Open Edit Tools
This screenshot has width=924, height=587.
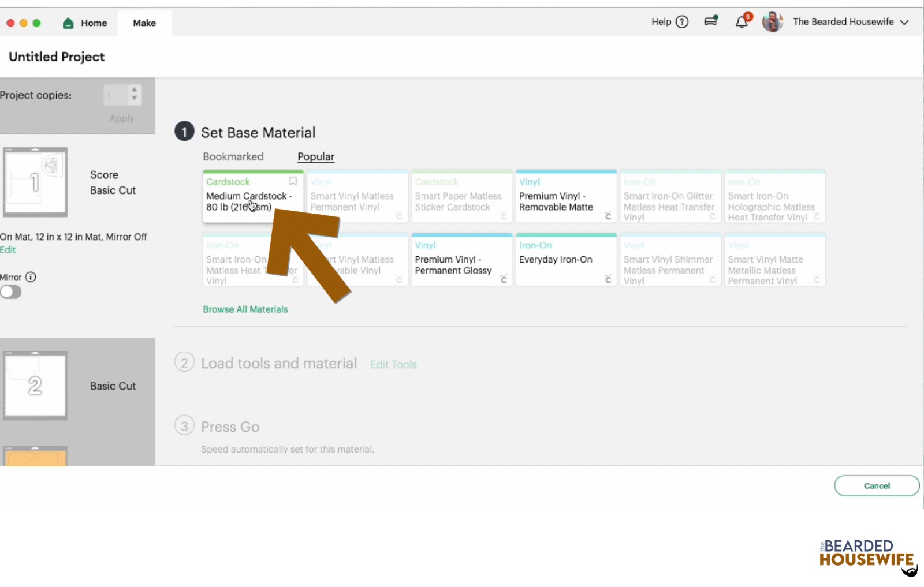point(393,364)
